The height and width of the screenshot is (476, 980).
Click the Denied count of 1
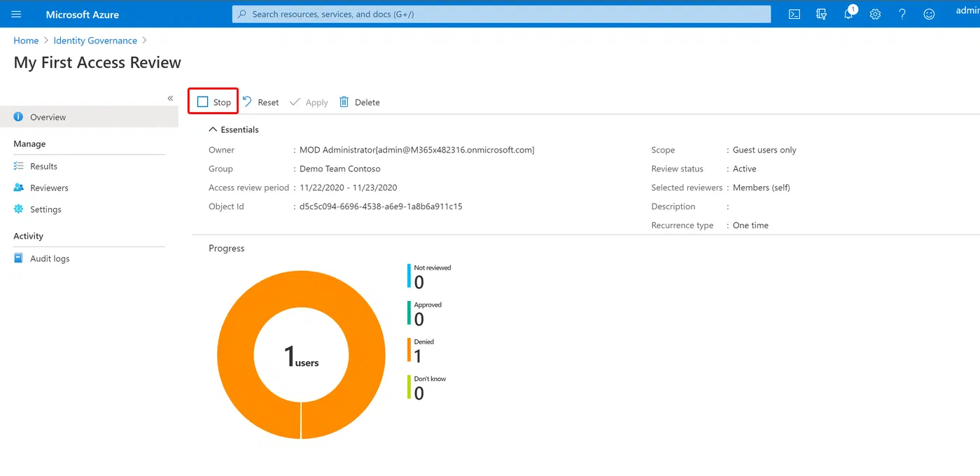click(418, 356)
